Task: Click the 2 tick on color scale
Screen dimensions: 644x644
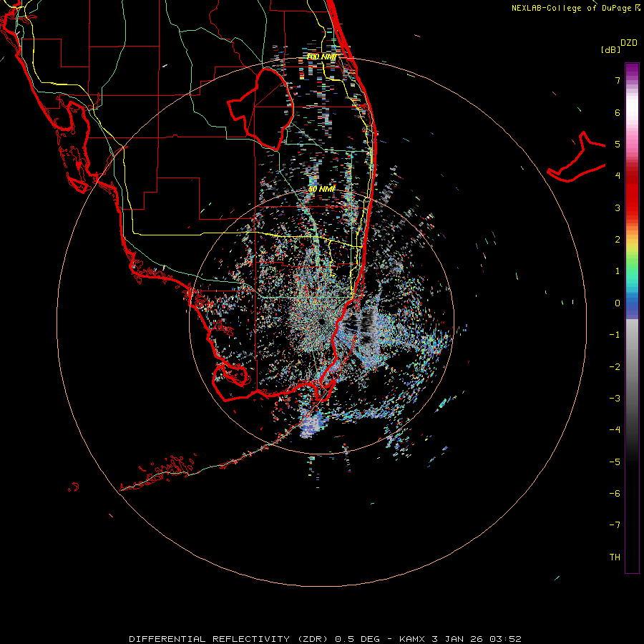Action: [x=618, y=240]
